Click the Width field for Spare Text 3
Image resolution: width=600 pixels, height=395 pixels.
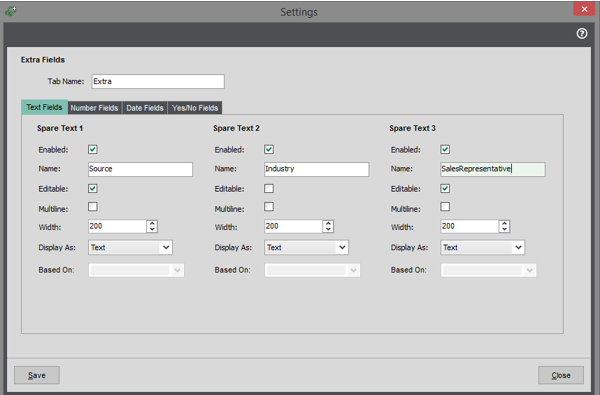pyautogui.click(x=470, y=226)
